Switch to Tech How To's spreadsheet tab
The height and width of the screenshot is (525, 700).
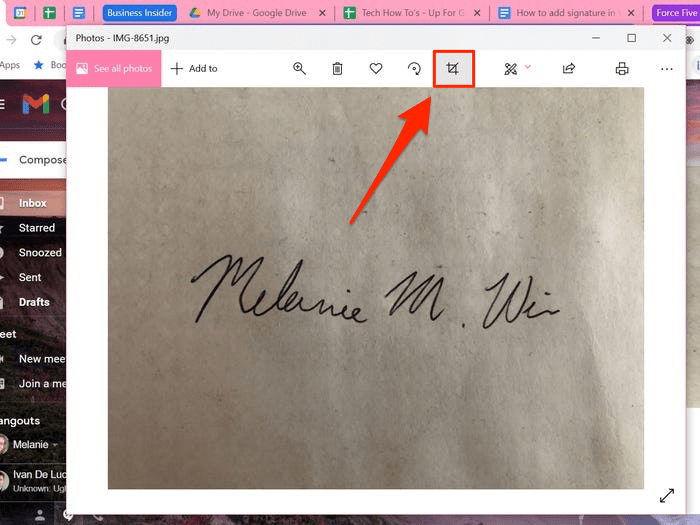pyautogui.click(x=412, y=13)
